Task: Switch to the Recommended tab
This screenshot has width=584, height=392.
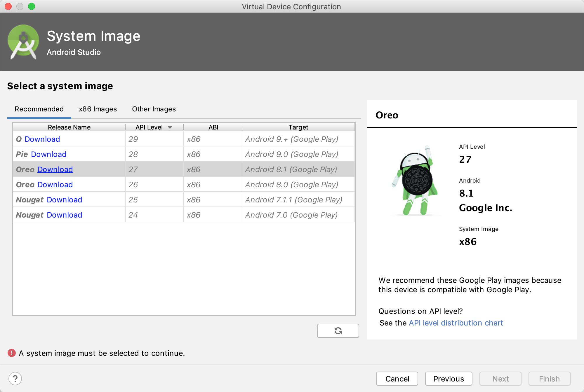Action: point(39,109)
